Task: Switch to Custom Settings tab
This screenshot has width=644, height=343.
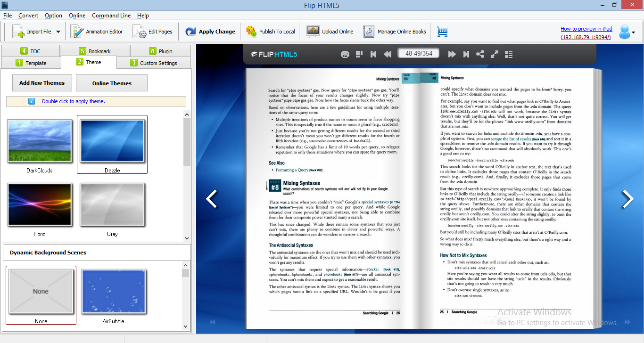Action: point(154,63)
